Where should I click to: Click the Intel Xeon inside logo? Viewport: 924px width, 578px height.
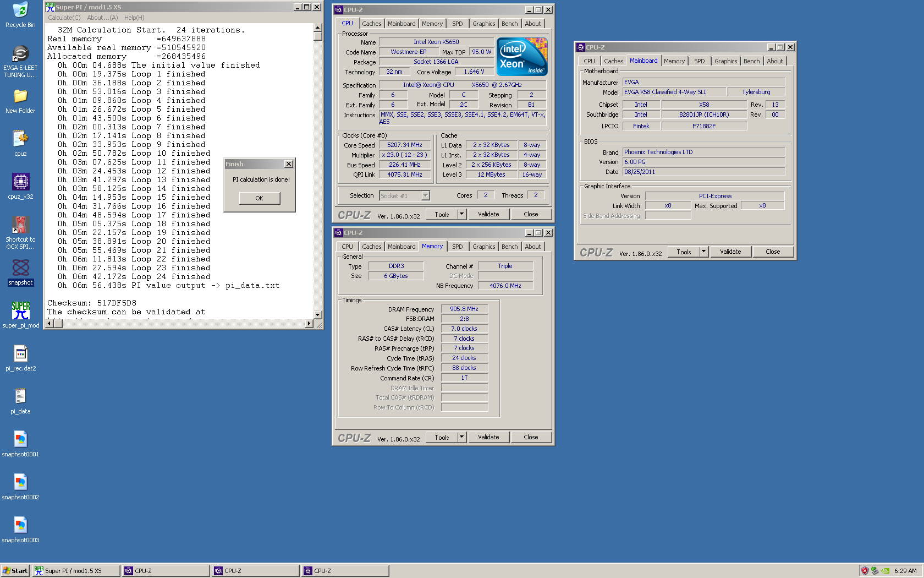522,57
